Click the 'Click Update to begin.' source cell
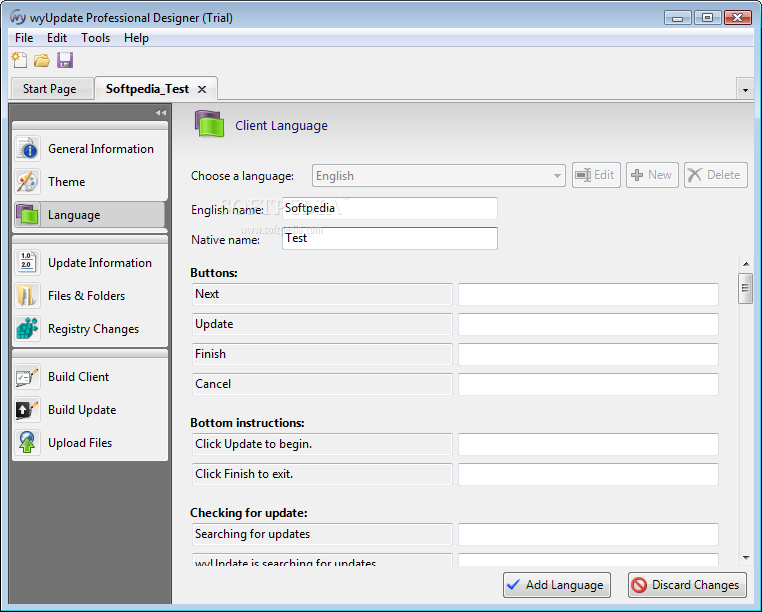 [322, 444]
